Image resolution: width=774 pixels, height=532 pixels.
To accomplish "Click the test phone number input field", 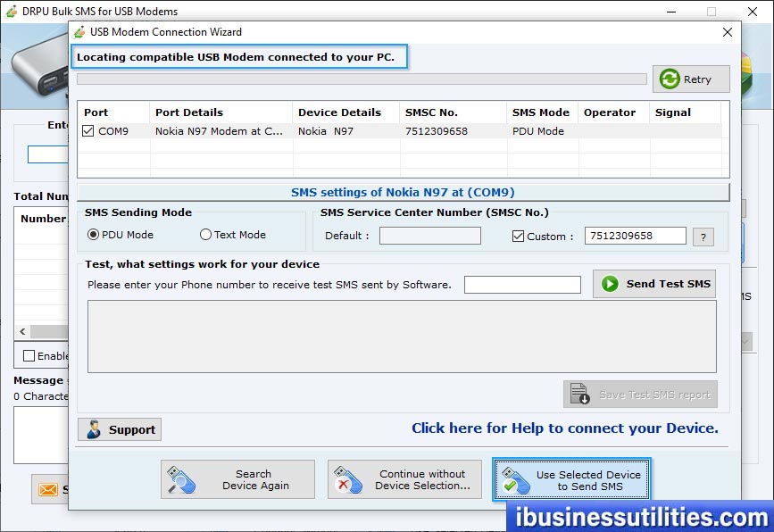I will (522, 284).
